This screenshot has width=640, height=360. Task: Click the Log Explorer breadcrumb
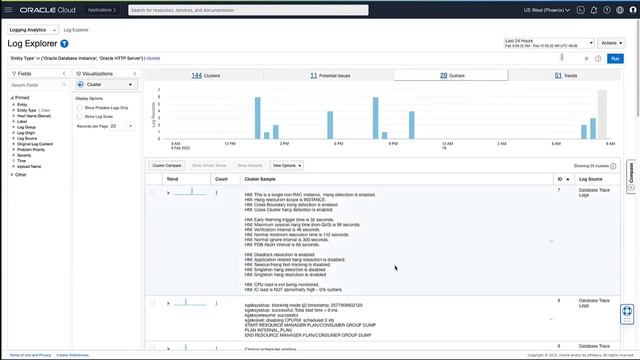coord(76,30)
